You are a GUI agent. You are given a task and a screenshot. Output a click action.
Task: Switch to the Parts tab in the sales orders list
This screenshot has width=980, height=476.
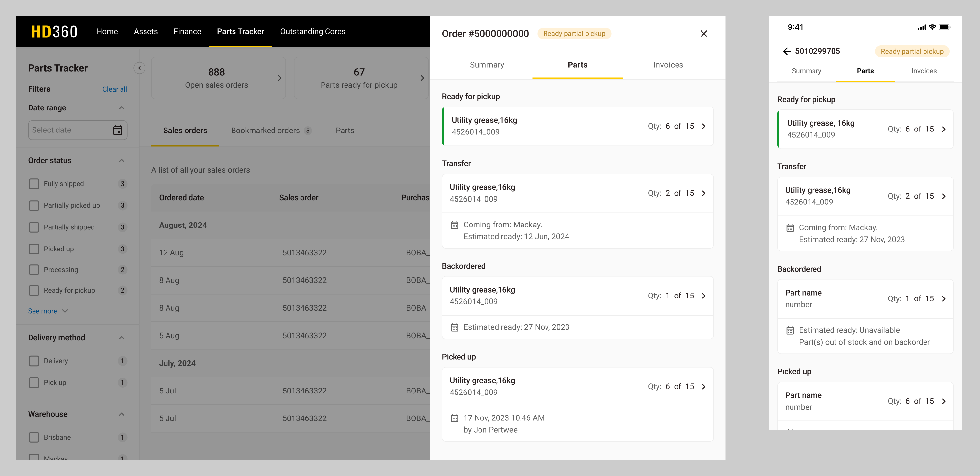tap(345, 131)
